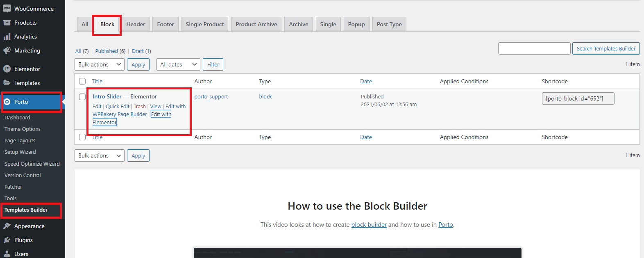Open WooCommerce via its sidebar icon
The height and width of the screenshot is (258, 644).
pos(7,9)
